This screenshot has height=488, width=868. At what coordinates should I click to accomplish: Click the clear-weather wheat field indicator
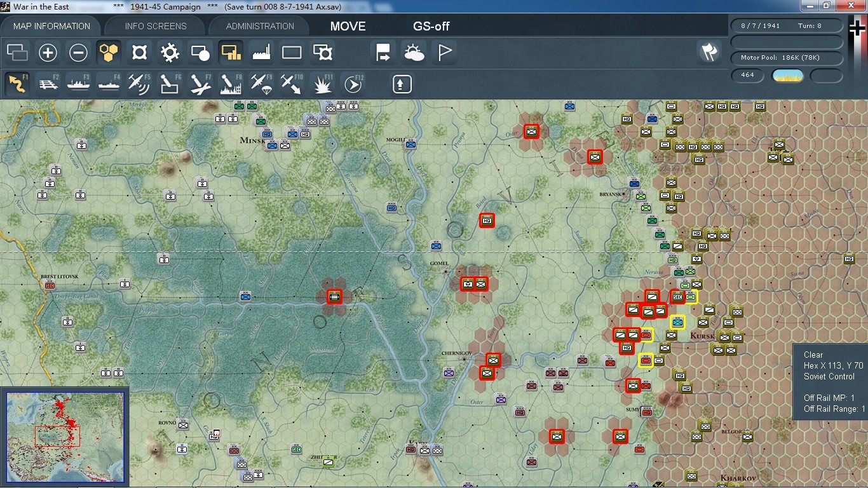pyautogui.click(x=787, y=76)
